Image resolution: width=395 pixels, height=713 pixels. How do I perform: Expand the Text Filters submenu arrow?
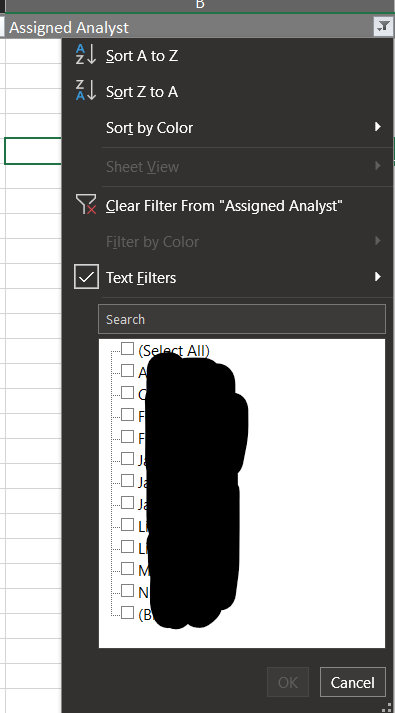tap(377, 277)
